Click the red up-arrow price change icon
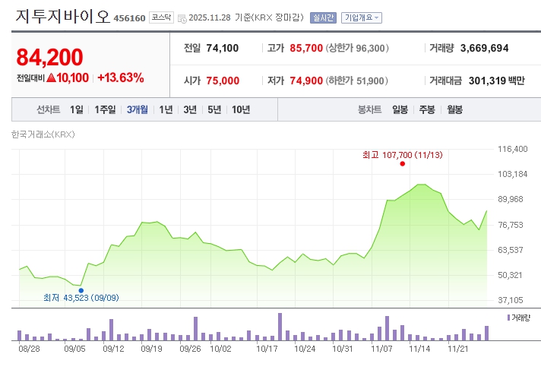The image size is (541, 392). (x=51, y=77)
